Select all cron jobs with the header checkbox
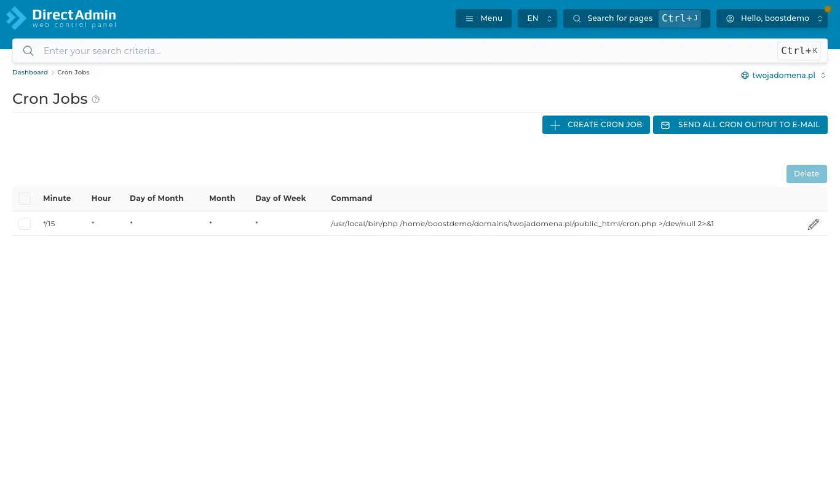Image resolution: width=840 pixels, height=504 pixels. click(x=25, y=199)
